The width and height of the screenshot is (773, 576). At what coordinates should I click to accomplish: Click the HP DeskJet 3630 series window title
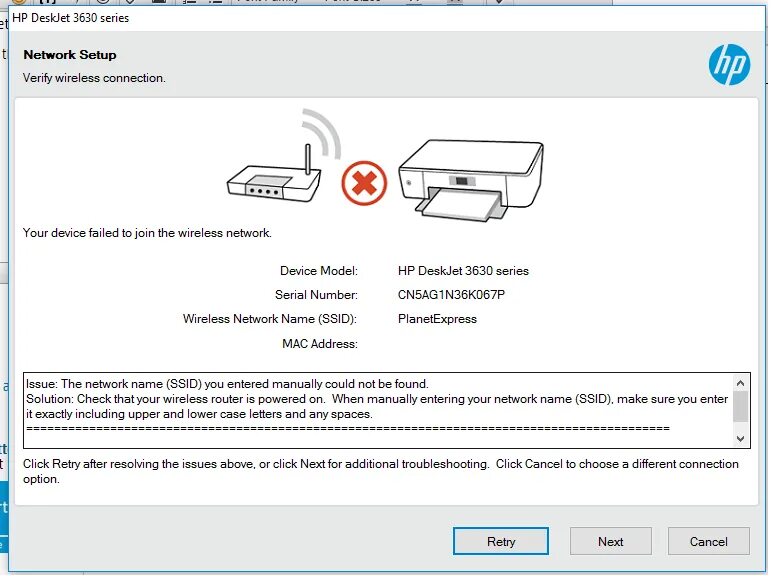[x=70, y=18]
